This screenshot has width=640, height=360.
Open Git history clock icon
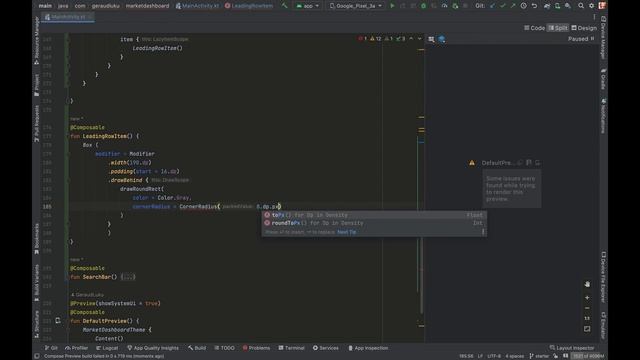coord(523,6)
